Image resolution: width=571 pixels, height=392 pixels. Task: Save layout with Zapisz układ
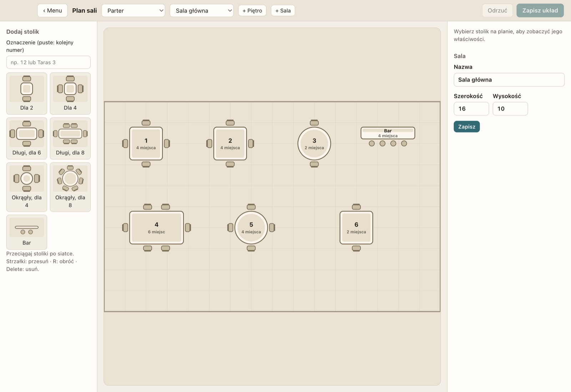(540, 11)
